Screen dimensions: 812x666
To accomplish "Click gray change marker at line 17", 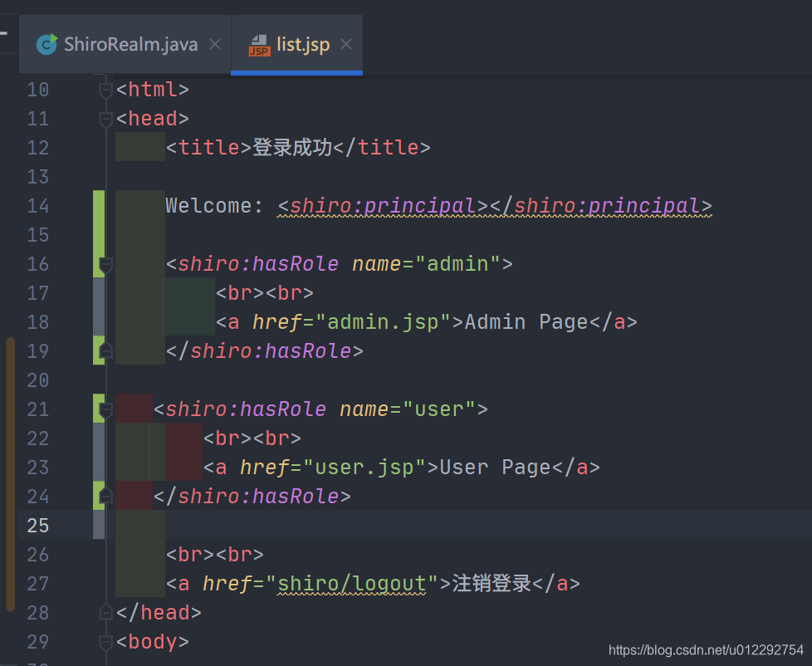I will coord(99,306).
